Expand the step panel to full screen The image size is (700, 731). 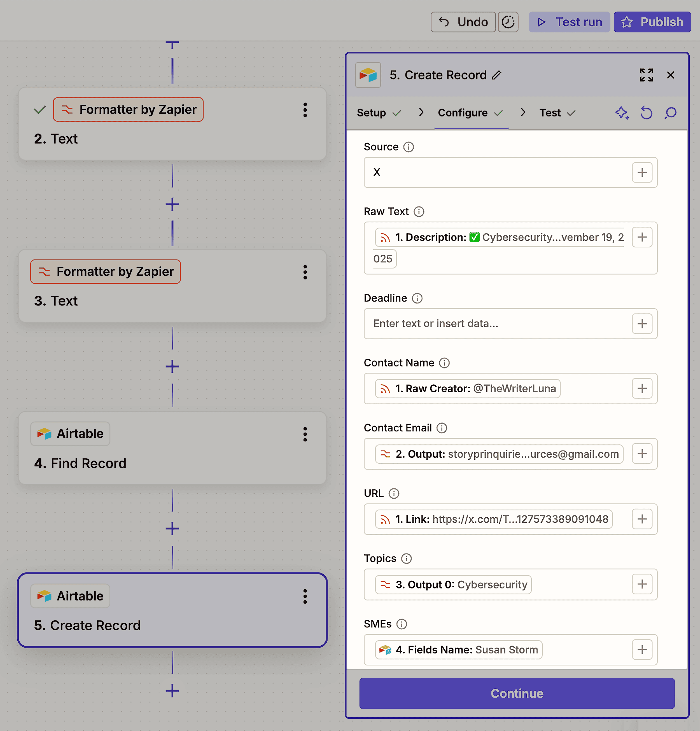point(646,75)
